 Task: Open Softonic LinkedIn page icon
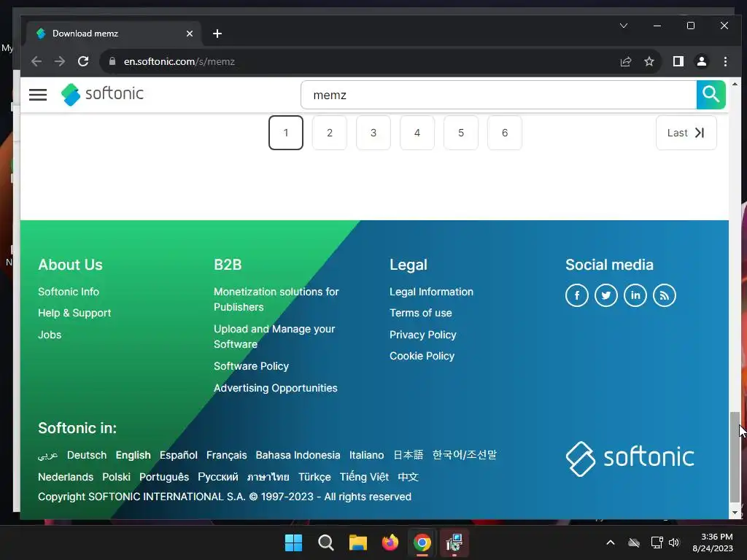635,295
